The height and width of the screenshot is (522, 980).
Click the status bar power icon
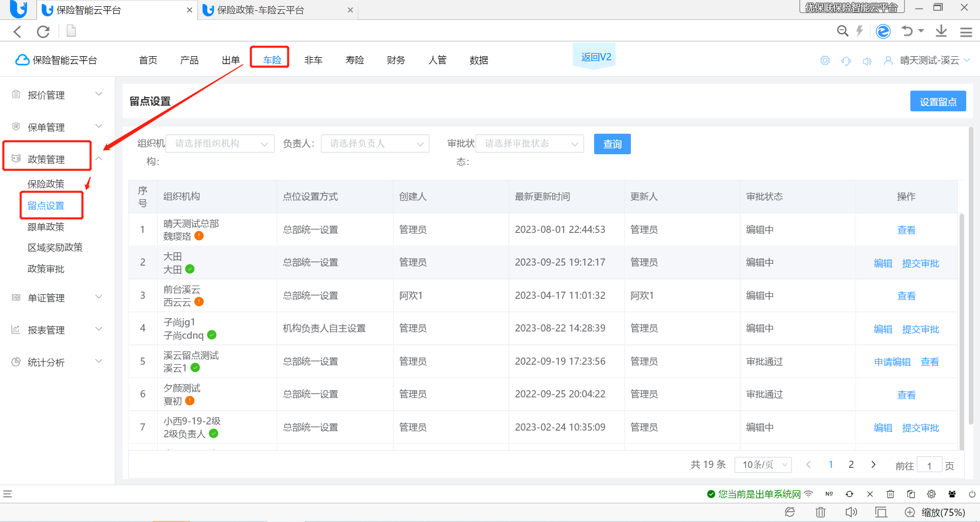(972, 494)
